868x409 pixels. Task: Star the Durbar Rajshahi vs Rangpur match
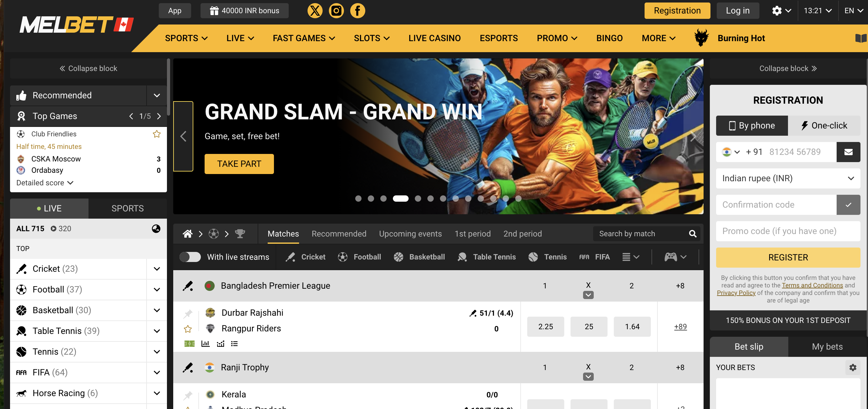coord(188,329)
